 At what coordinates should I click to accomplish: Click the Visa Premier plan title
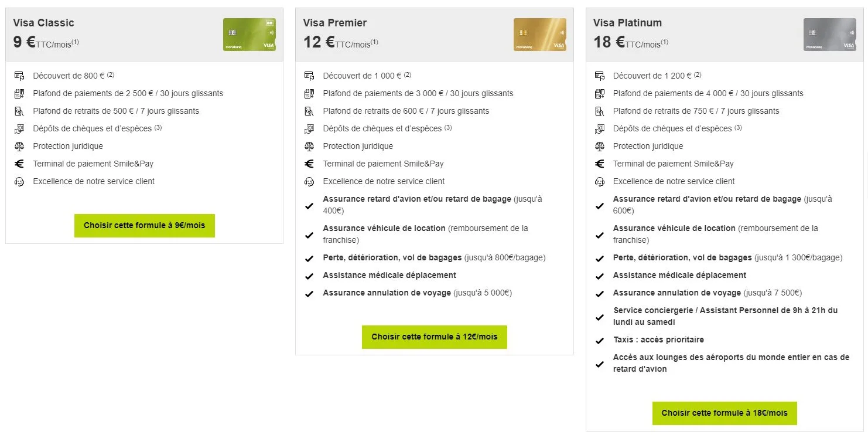(x=334, y=23)
